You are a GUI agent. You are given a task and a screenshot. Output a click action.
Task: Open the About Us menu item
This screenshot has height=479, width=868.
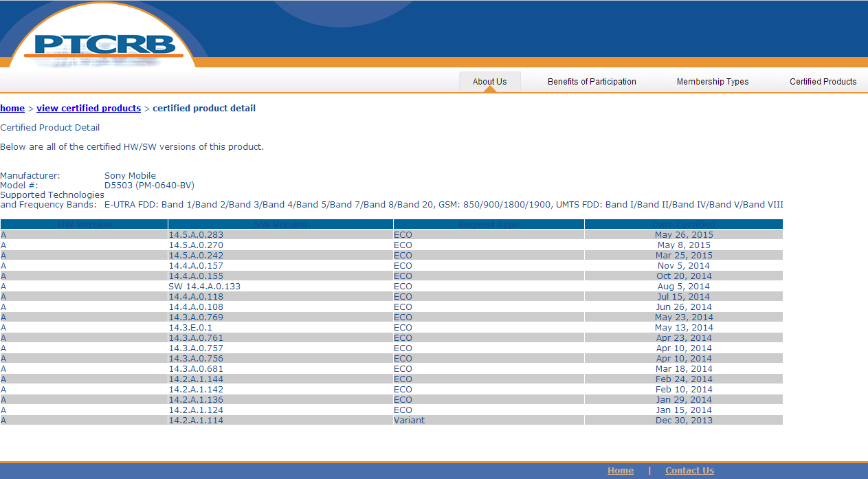(x=489, y=82)
